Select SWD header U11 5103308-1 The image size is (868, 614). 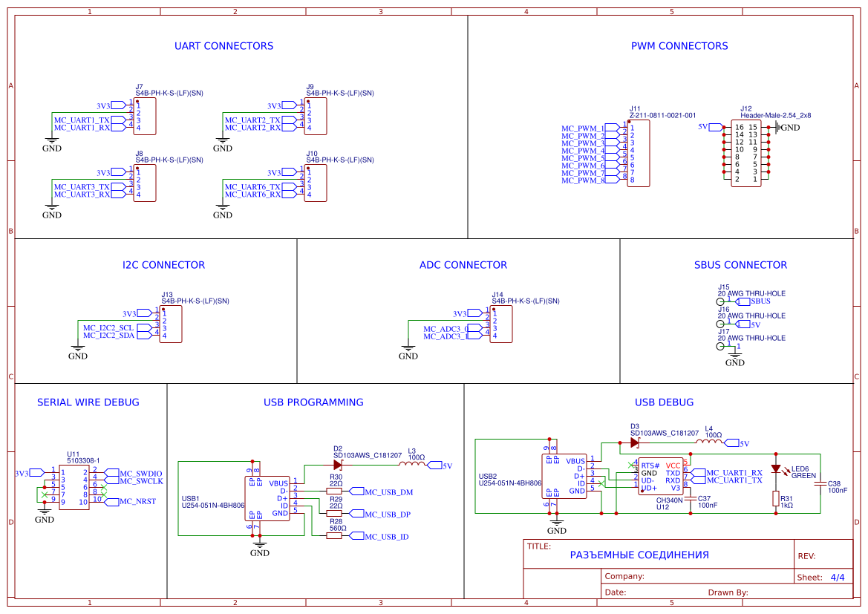click(74, 486)
